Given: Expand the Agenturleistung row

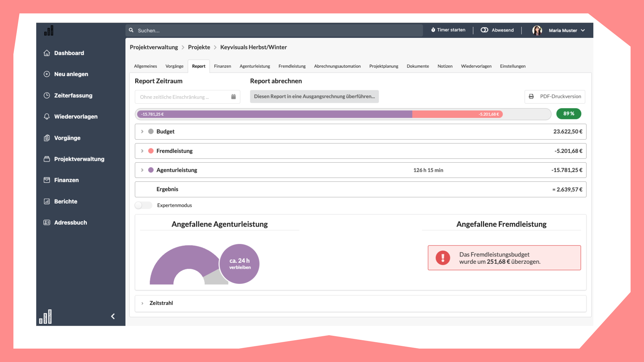Looking at the screenshot, I should click(142, 170).
